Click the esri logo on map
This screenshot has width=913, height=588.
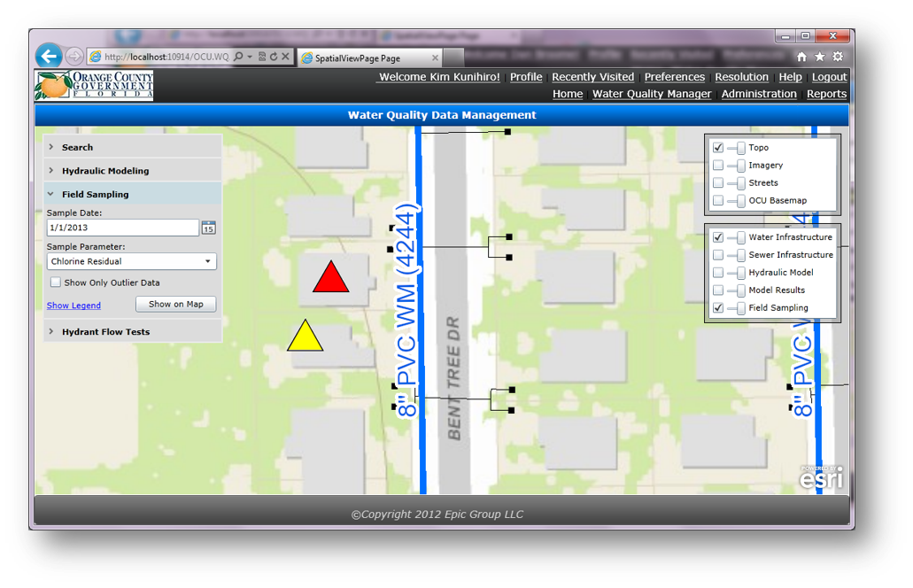(821, 477)
